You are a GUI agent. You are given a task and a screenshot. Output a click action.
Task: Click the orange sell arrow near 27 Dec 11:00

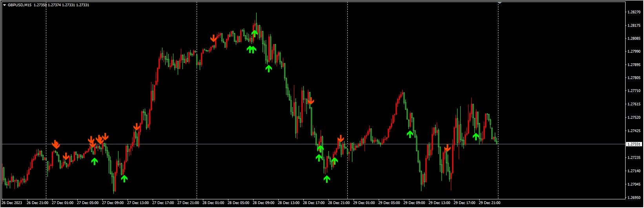click(137, 127)
